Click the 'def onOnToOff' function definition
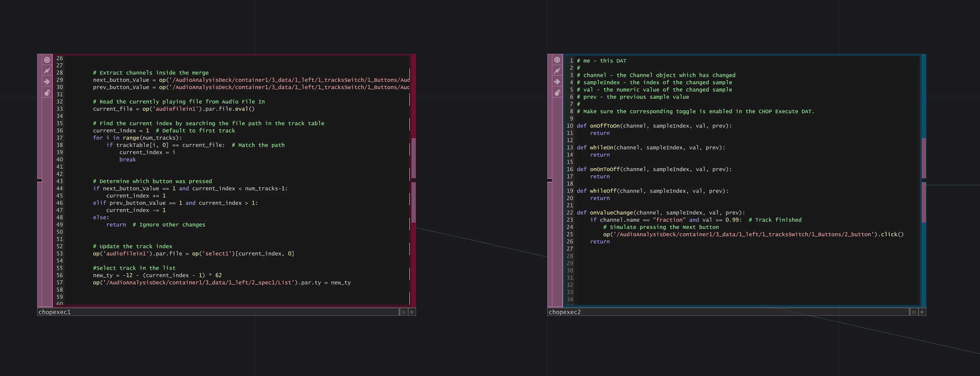Screen dimensions: 980x376 (654, 170)
